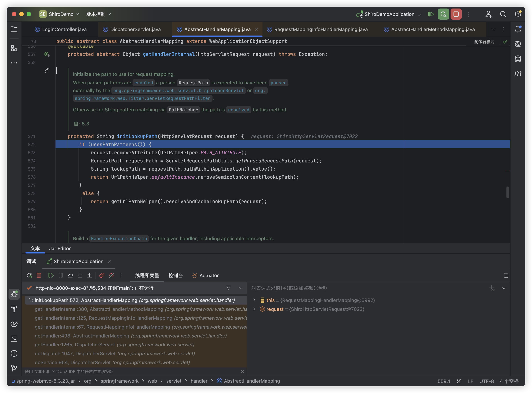Open the Build hammer tool window

(14, 309)
